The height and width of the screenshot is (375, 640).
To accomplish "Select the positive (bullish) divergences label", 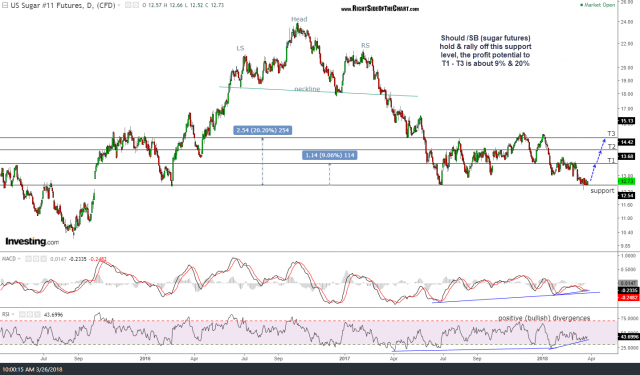I will pyautogui.click(x=544, y=317).
